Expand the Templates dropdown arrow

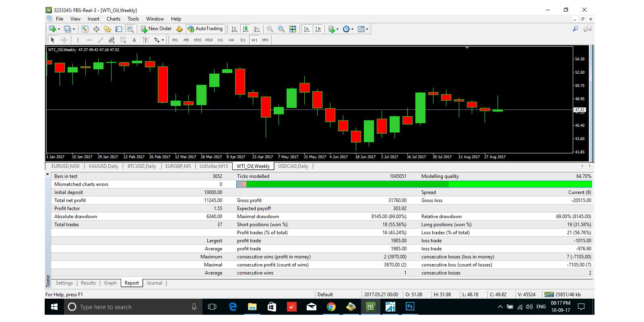coord(367,29)
